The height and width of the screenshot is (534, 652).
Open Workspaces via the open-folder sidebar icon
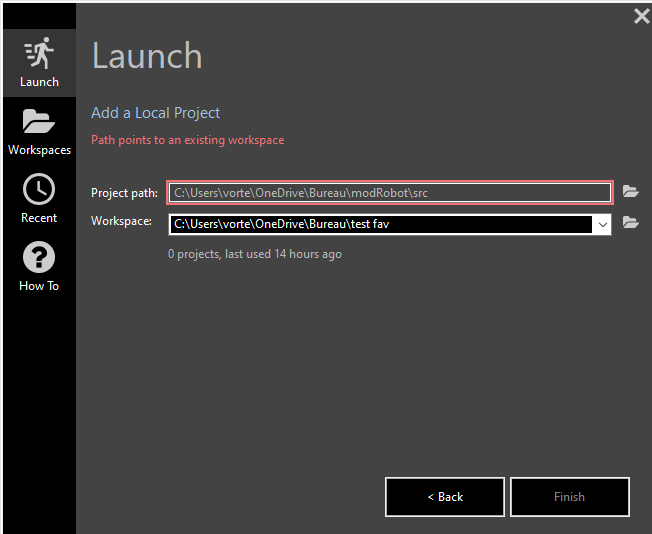pos(39,122)
